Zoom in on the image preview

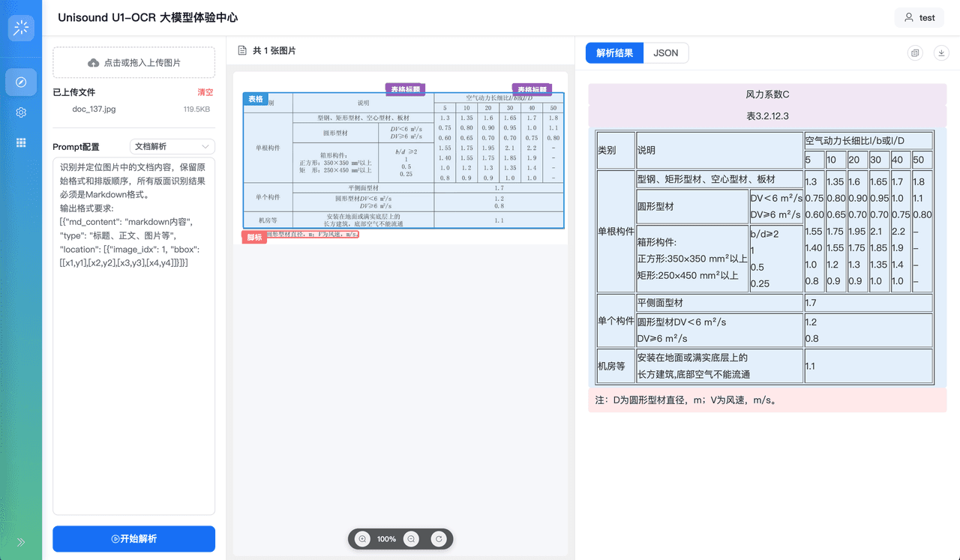363,538
